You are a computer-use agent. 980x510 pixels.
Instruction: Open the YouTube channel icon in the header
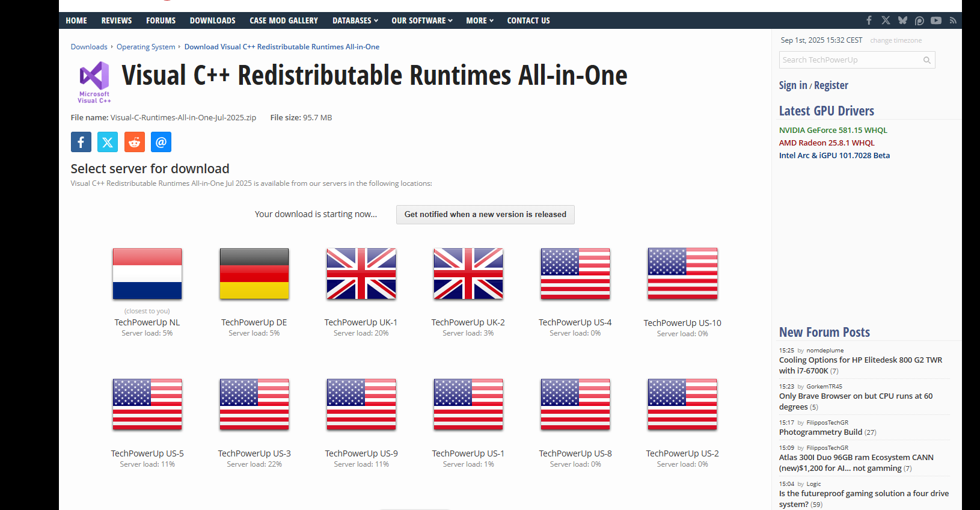click(936, 20)
